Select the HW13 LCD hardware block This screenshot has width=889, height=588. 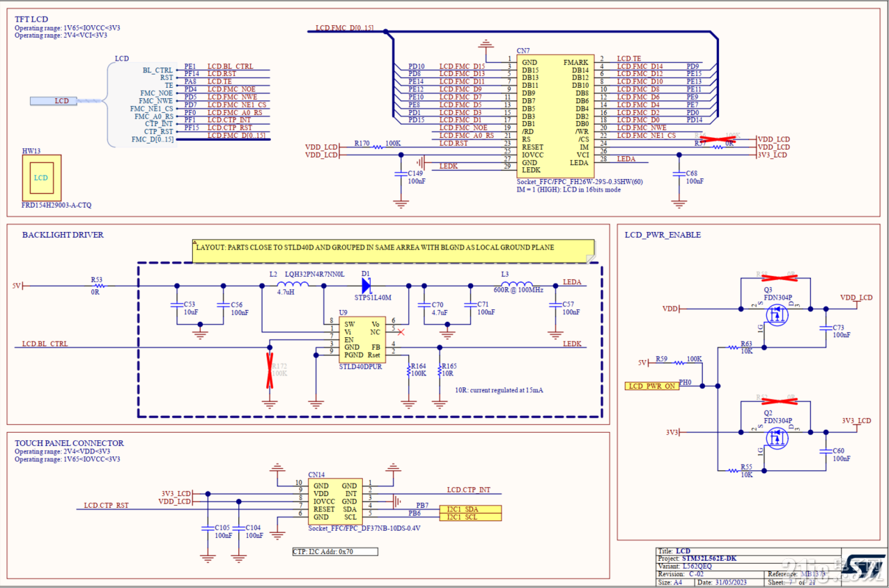pos(41,178)
